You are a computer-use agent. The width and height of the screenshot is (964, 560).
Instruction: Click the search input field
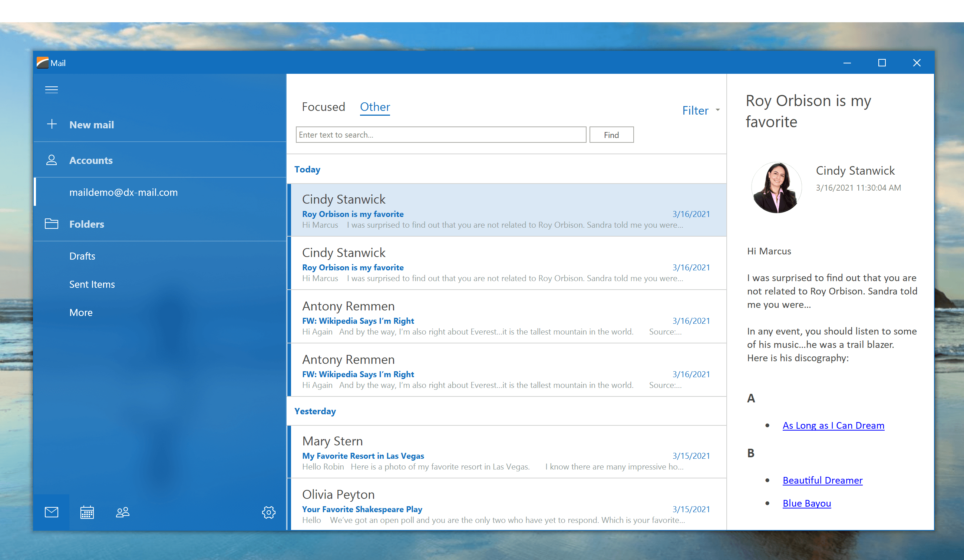click(440, 135)
